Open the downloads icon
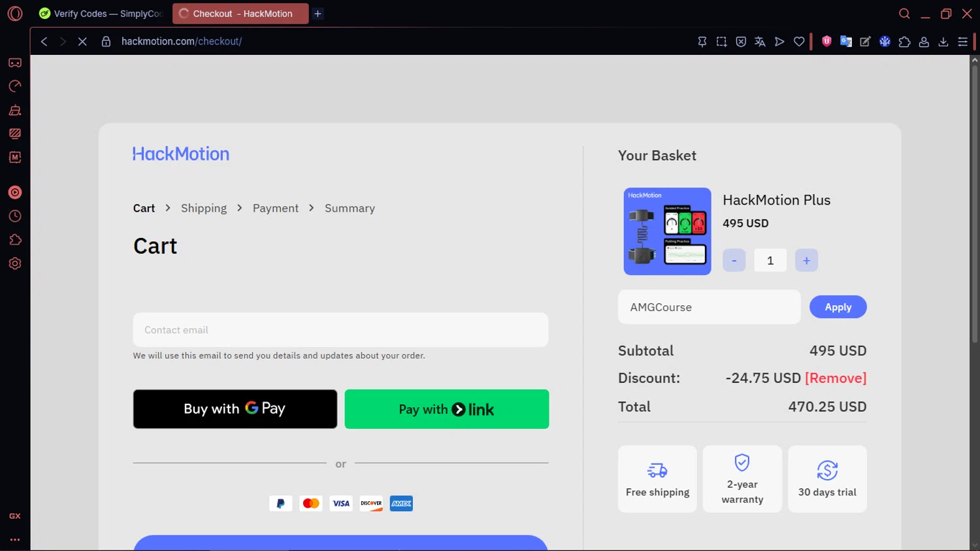Image resolution: width=980 pixels, height=551 pixels. click(x=943, y=41)
